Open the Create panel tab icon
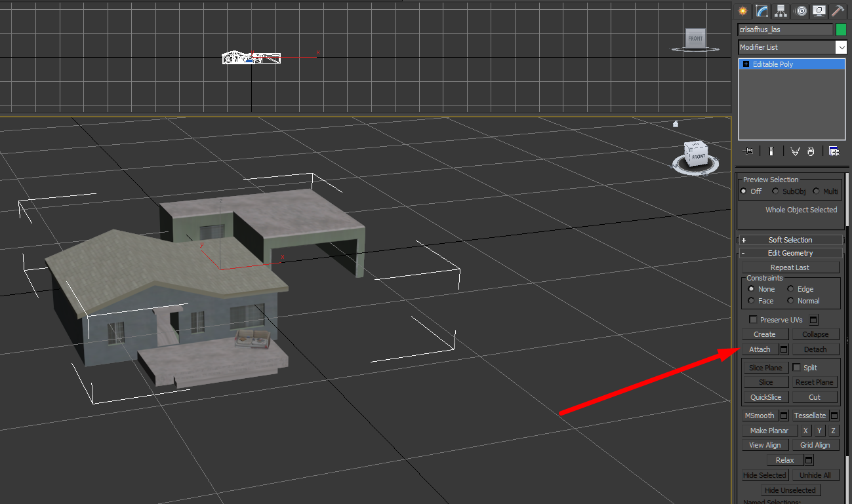Screen dimensions: 852x504 point(742,11)
